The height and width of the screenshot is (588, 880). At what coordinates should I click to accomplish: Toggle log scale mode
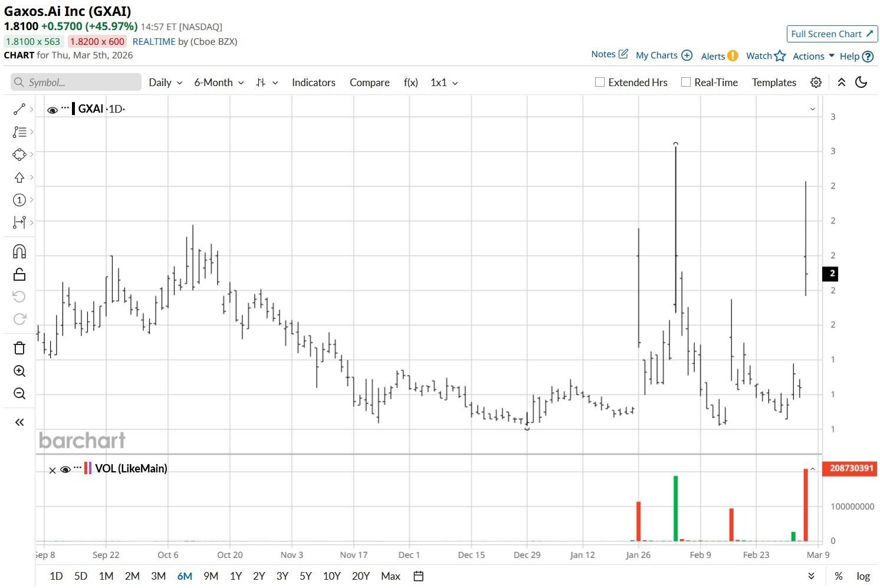pyautogui.click(x=863, y=576)
